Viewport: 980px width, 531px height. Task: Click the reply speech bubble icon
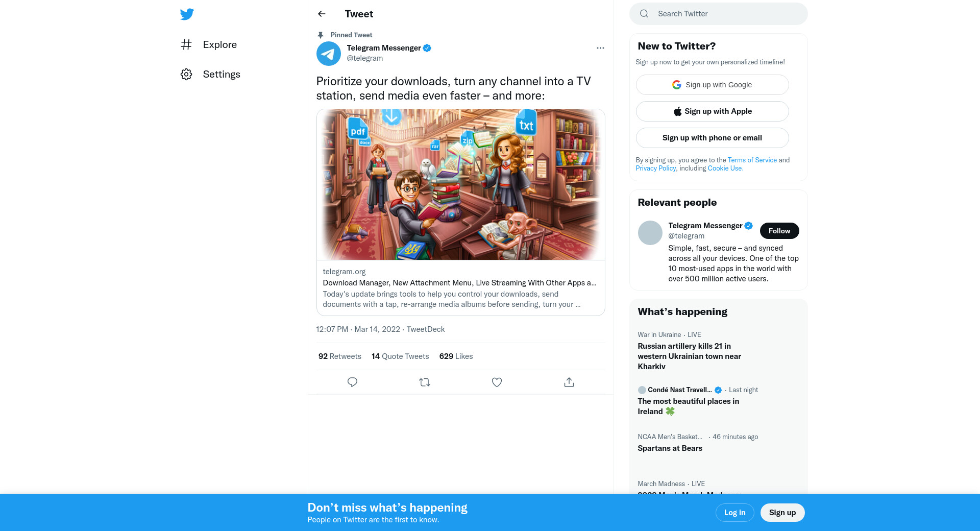(352, 382)
